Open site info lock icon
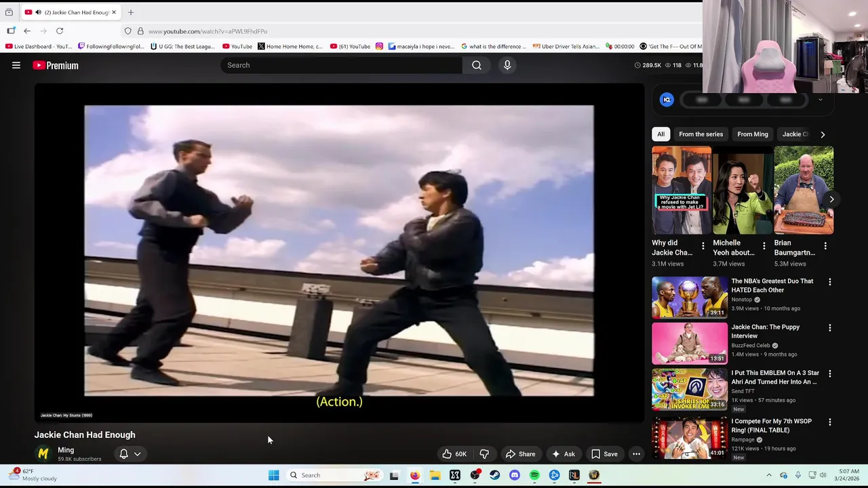This screenshot has width=868, height=488. (140, 31)
